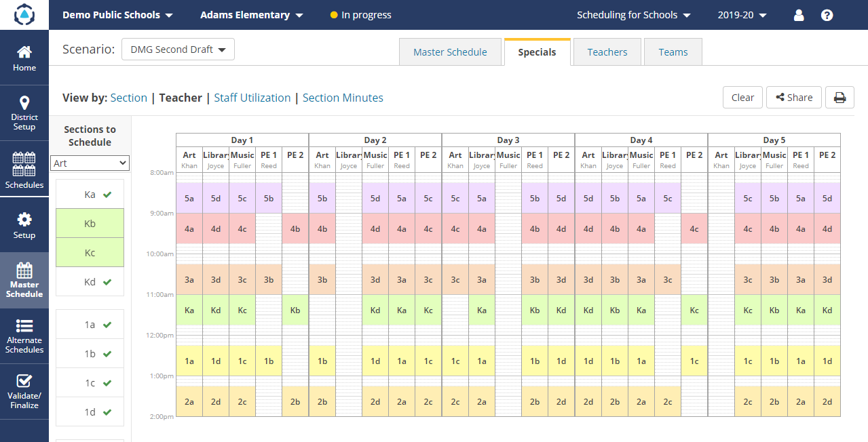Toggle the checkmark on section 1a
The image size is (868, 442).
point(90,324)
